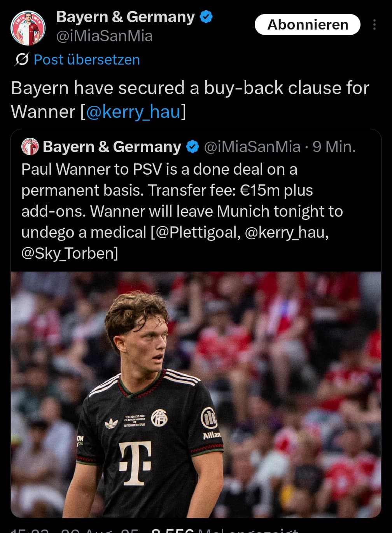This screenshot has width=392, height=533.
Task: Open the Bayern & Germany profile avatar
Action: 28,28
